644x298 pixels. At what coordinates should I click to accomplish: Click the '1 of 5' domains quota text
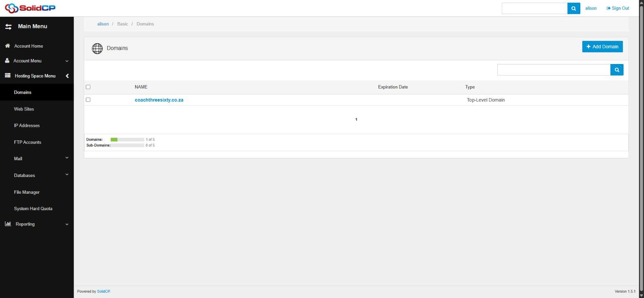coord(150,140)
